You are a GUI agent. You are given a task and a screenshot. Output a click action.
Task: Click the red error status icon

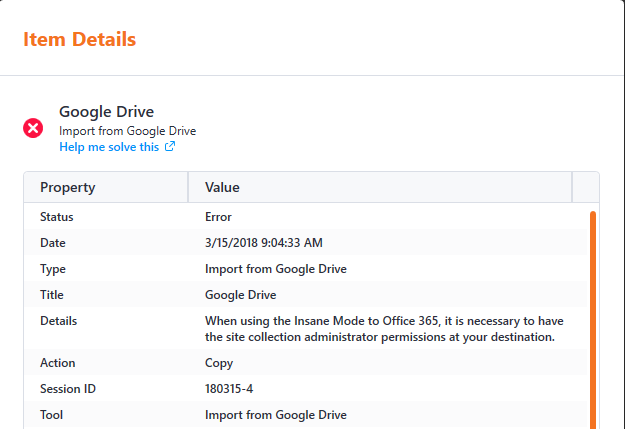[33, 128]
